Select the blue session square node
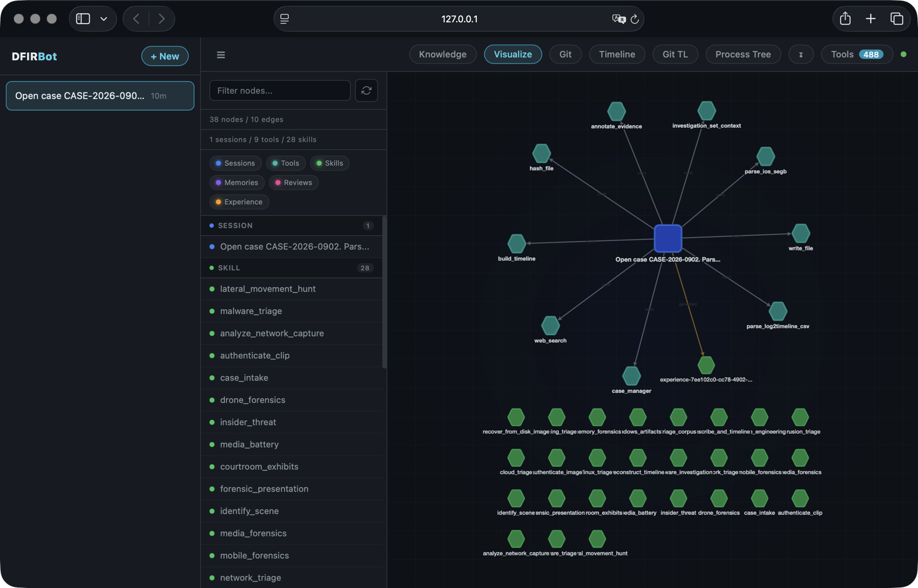 [668, 239]
